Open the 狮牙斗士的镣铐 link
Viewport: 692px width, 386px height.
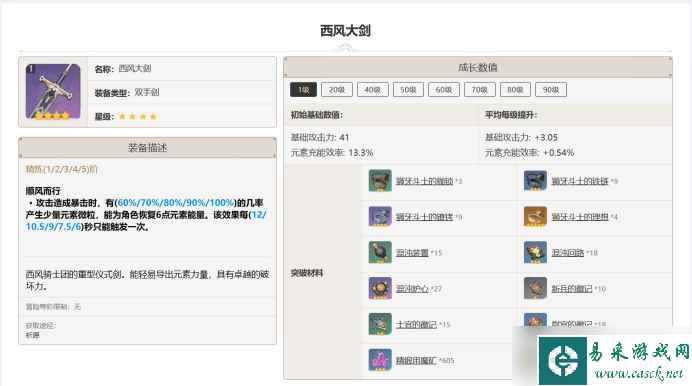[424, 217]
